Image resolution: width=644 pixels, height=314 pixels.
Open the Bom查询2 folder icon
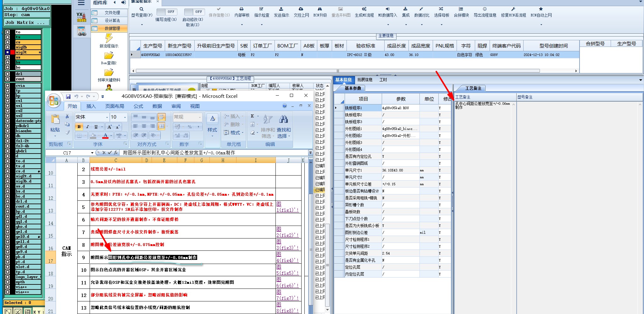tap(109, 56)
